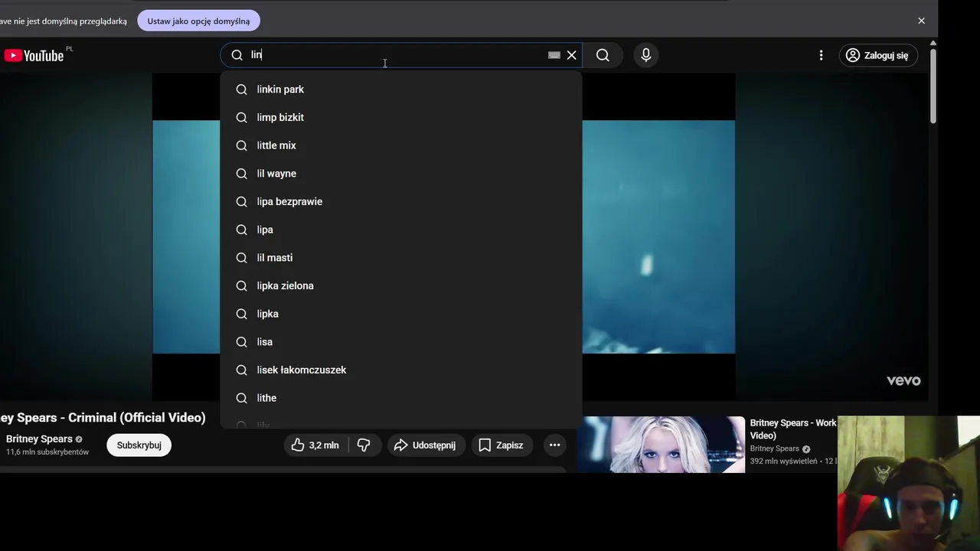Viewport: 980px width, 551px height.
Task: Choose the 'lipka' suggestion
Action: pos(401,314)
